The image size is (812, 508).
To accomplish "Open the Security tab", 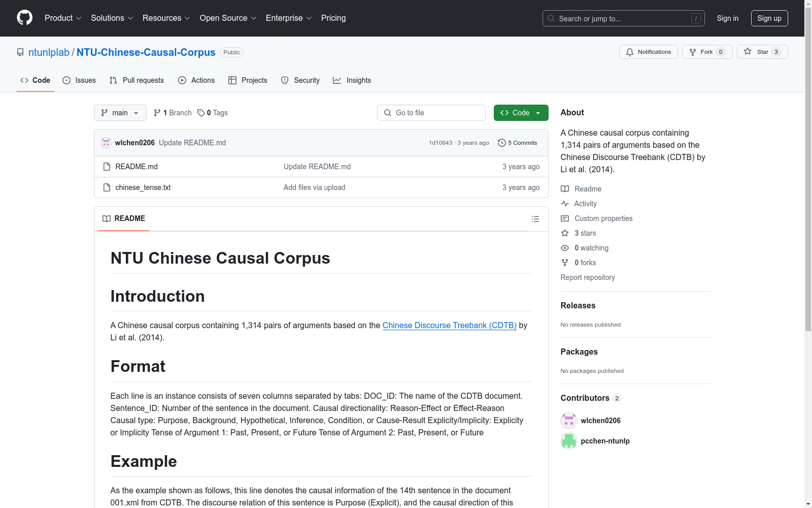I will point(300,80).
